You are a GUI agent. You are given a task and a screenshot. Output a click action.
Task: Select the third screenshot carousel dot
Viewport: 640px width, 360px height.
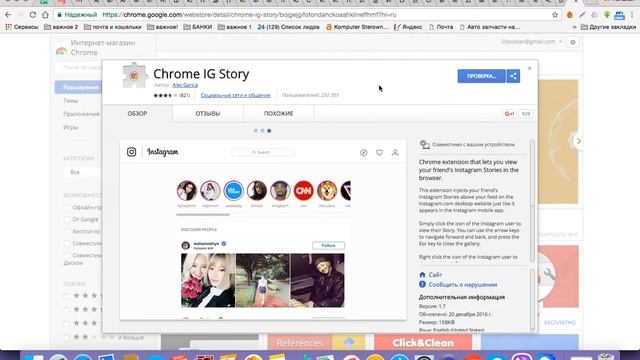[x=269, y=131]
